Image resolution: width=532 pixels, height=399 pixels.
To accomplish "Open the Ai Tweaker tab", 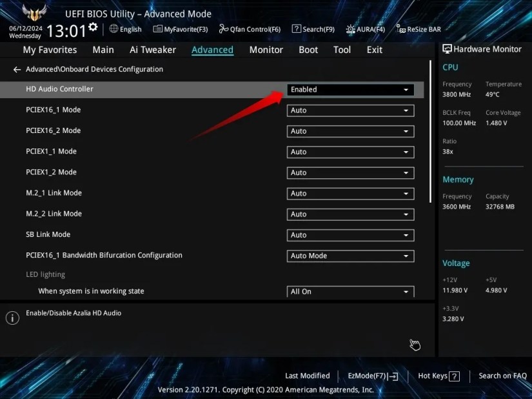I will [153, 50].
